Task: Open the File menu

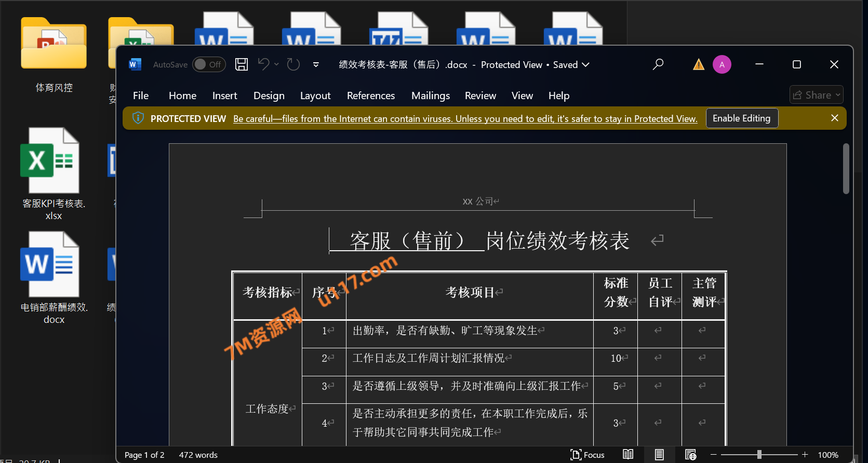Action: pyautogui.click(x=141, y=96)
